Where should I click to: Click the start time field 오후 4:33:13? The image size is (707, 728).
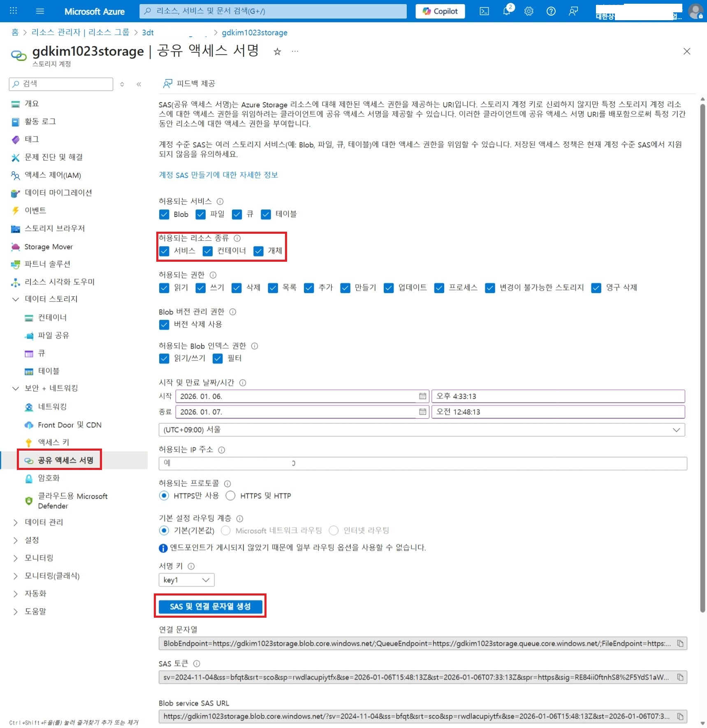[x=558, y=396]
